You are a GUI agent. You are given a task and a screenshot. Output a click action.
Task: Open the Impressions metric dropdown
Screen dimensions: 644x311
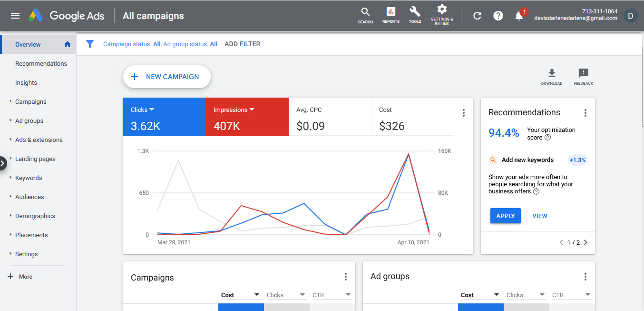click(x=234, y=110)
